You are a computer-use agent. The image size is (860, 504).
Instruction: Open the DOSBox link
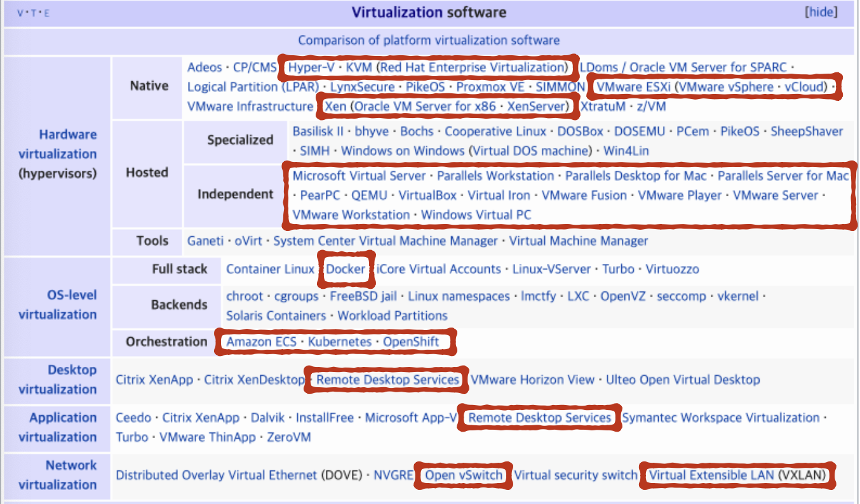click(x=580, y=131)
